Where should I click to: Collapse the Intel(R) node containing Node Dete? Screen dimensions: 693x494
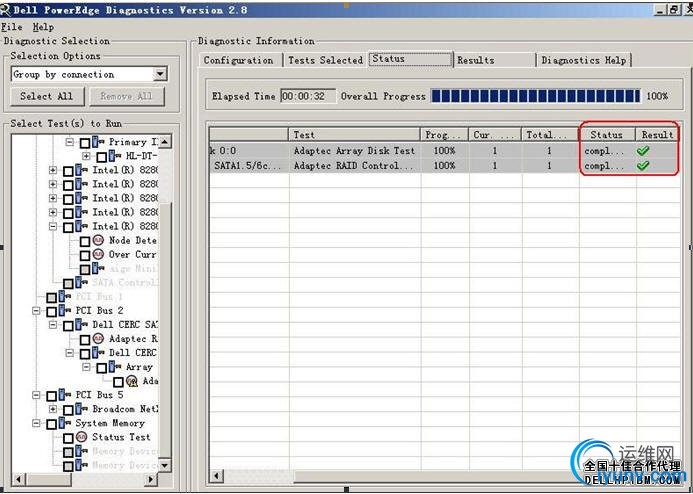pos(53,226)
